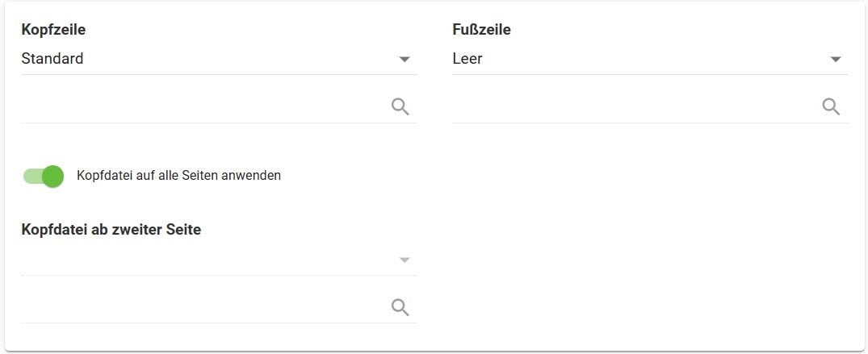Click the light green toggle track
The width and height of the screenshot is (868, 354).
point(31,176)
